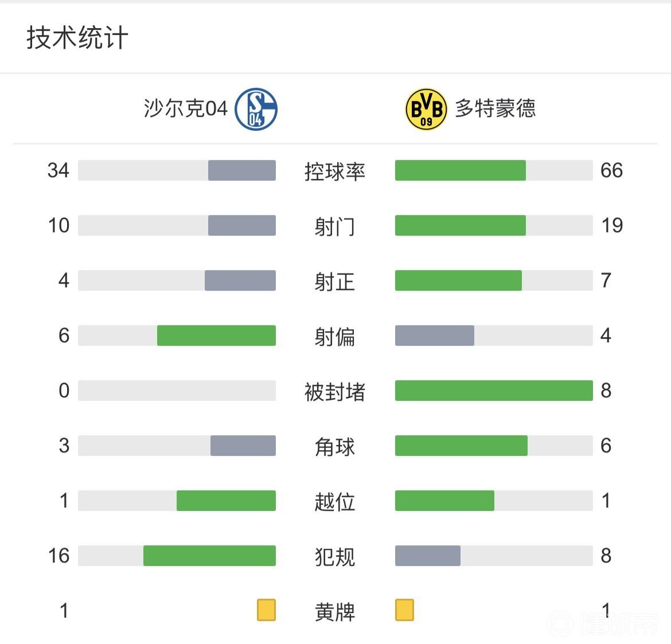This screenshot has height=644, width=671.
Task: Open the 多特蒙德 team name link
Action: pos(496,108)
